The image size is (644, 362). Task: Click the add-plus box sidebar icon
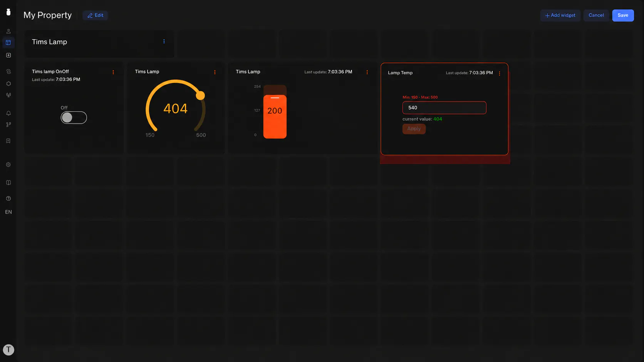click(x=8, y=55)
